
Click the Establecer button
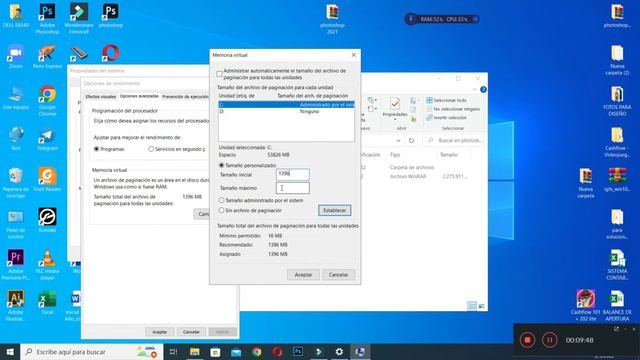(x=334, y=210)
